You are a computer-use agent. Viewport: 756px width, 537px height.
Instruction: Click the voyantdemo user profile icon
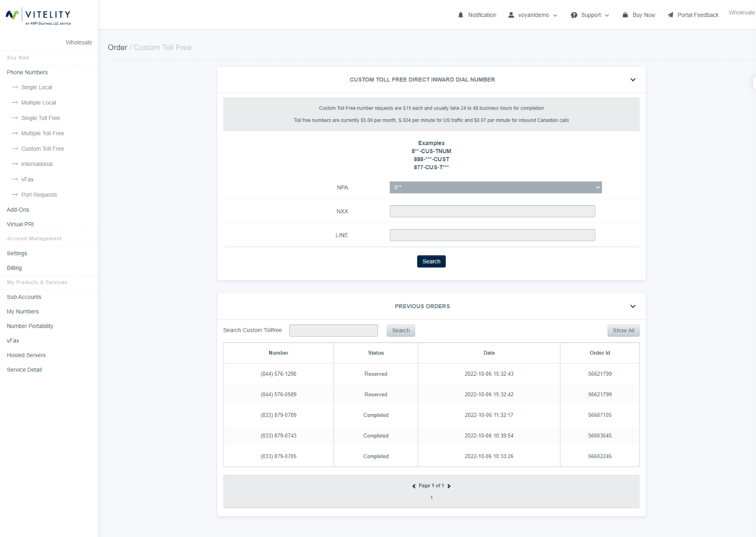tap(511, 15)
